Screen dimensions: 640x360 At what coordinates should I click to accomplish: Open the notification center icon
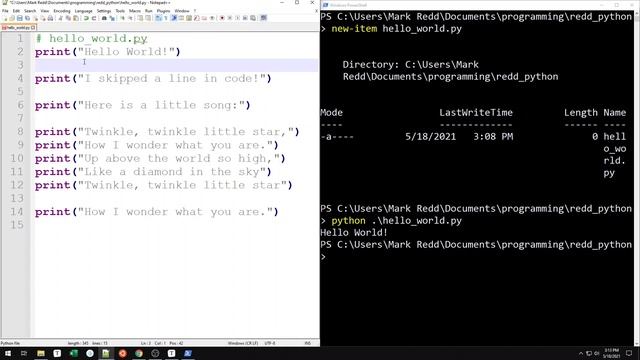pos(629,353)
